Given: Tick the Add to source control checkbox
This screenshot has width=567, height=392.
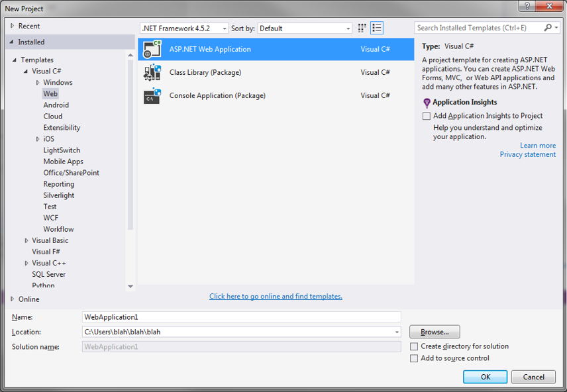Looking at the screenshot, I should pos(414,358).
